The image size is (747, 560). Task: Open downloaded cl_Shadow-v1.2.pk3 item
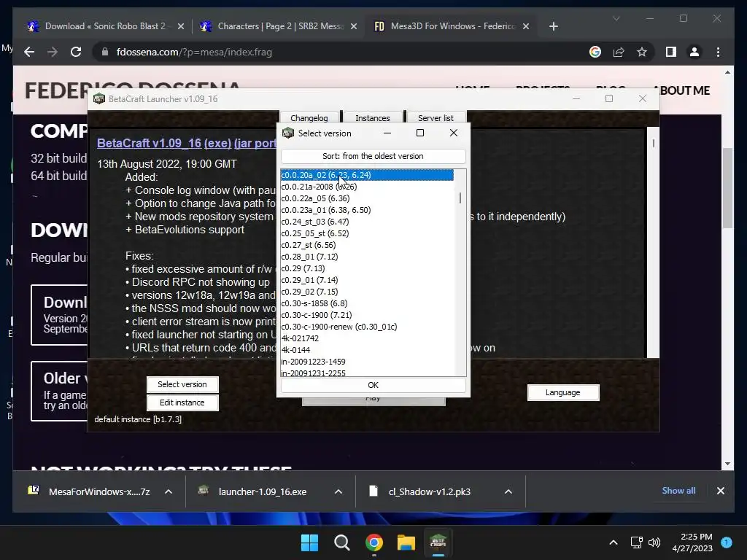(x=429, y=491)
